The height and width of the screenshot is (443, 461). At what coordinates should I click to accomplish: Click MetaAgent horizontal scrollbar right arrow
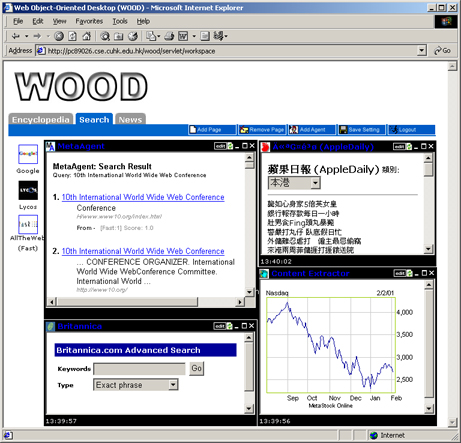240,302
